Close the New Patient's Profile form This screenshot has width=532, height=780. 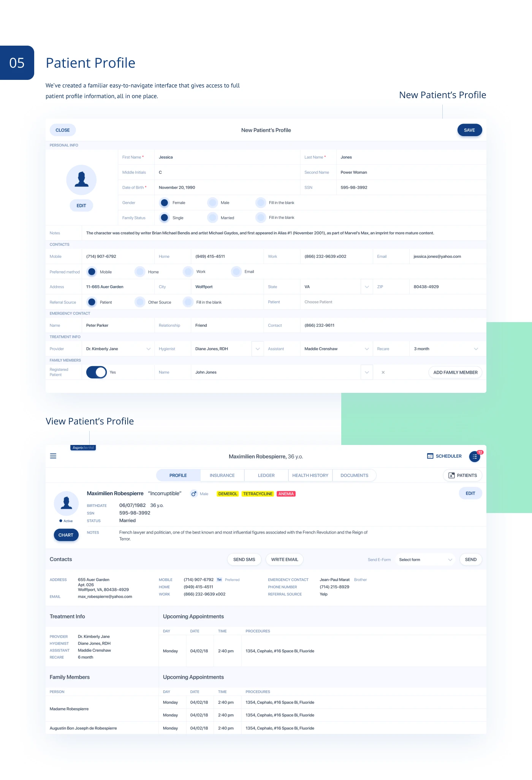(63, 130)
